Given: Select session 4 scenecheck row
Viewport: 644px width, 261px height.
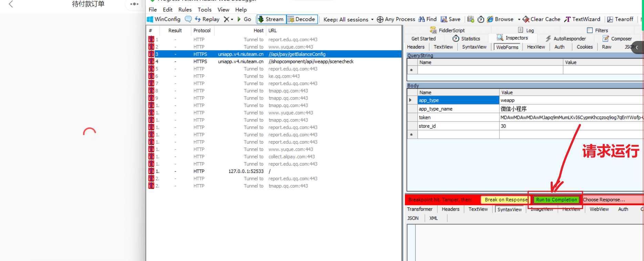Looking at the screenshot, I should (x=274, y=62).
